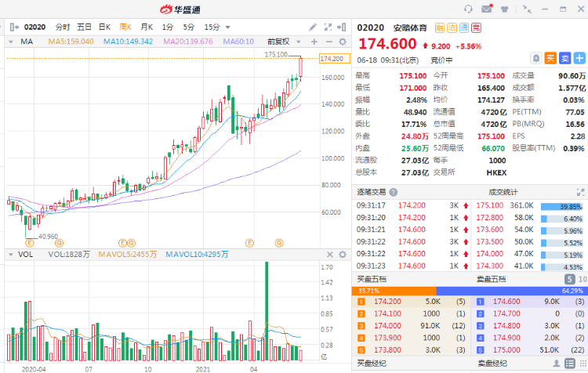The width and height of the screenshot is (588, 373).
Task: Switch to 月K monthly chart
Action: [147, 27]
